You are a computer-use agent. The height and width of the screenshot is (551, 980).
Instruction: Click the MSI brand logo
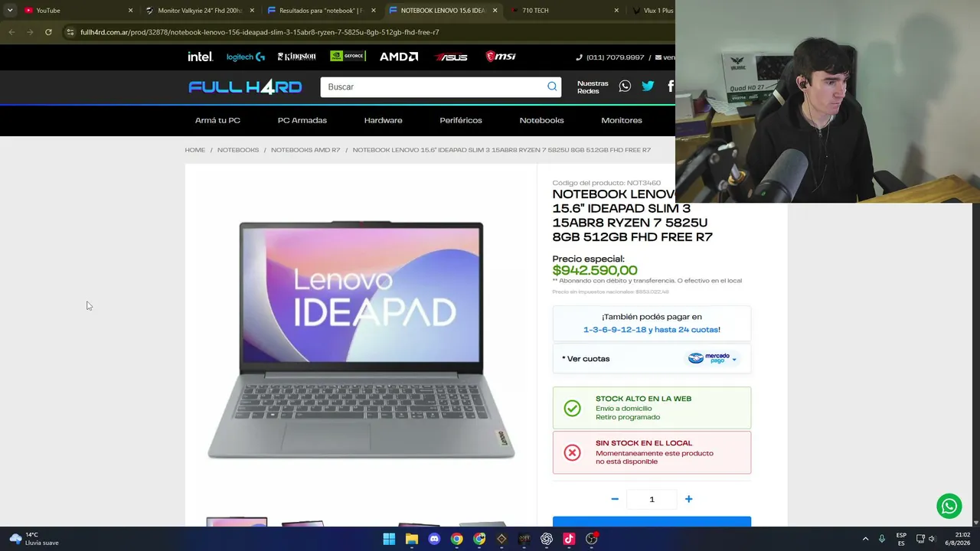(x=501, y=57)
